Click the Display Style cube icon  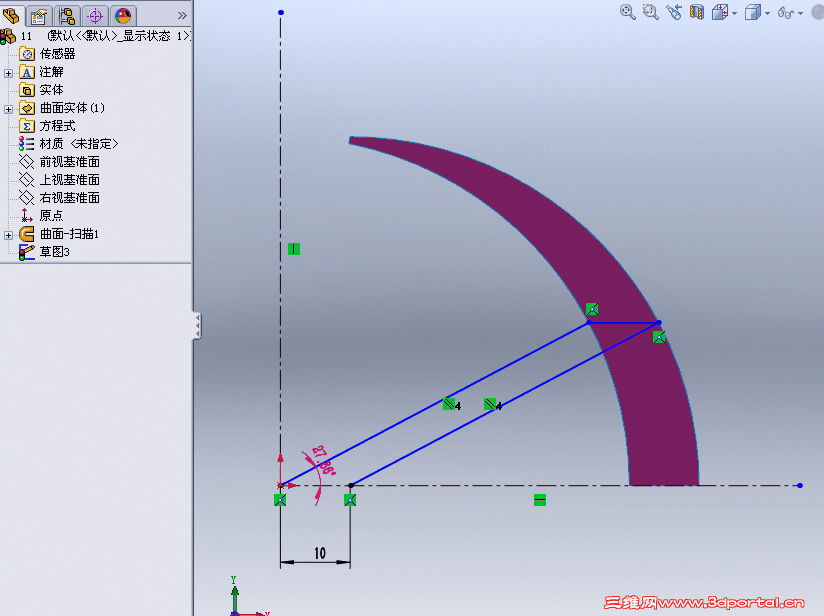pyautogui.click(x=753, y=12)
